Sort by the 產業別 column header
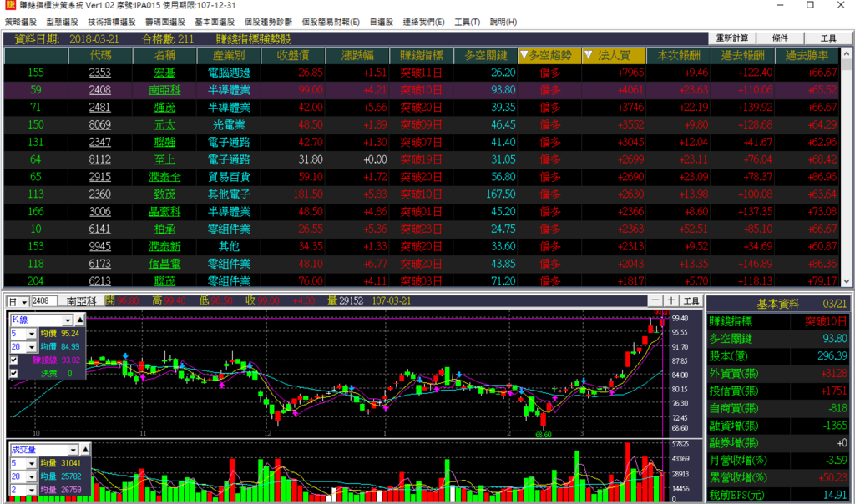Screen dimensions: 855x504 pyautogui.click(x=229, y=56)
